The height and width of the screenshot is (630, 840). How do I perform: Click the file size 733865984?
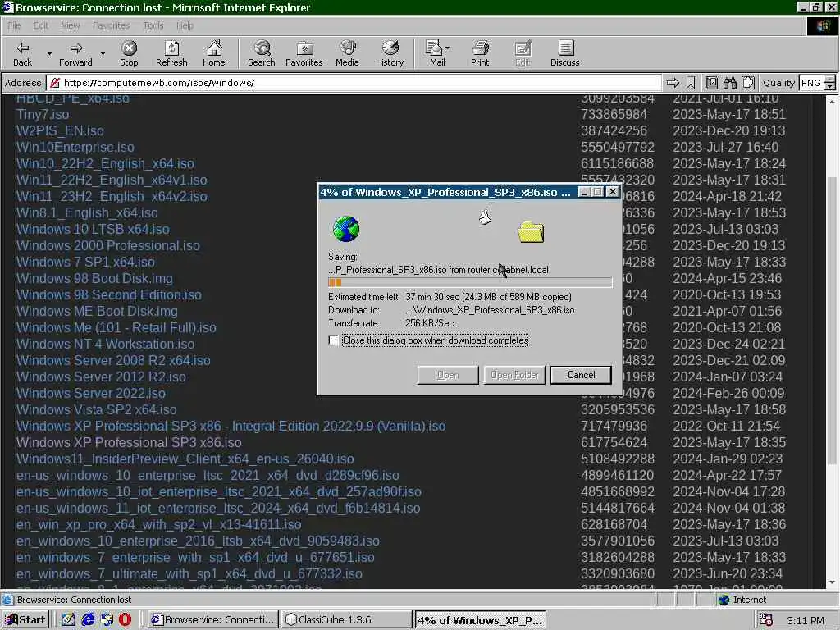tap(614, 115)
